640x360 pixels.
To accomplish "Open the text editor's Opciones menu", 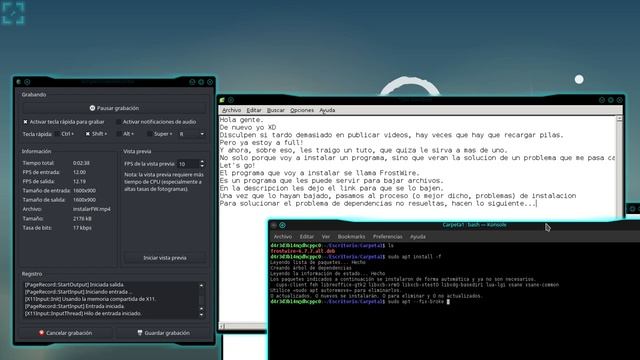I will (x=302, y=110).
